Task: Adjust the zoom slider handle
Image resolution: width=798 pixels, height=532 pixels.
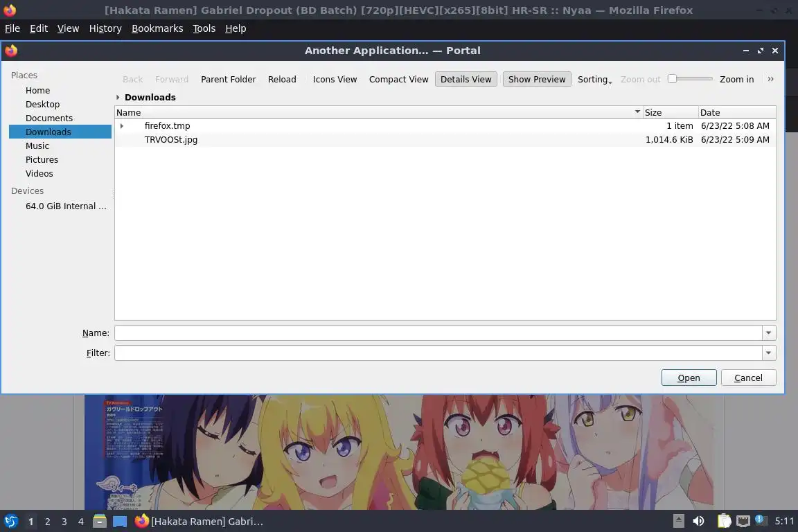Action: [673, 78]
